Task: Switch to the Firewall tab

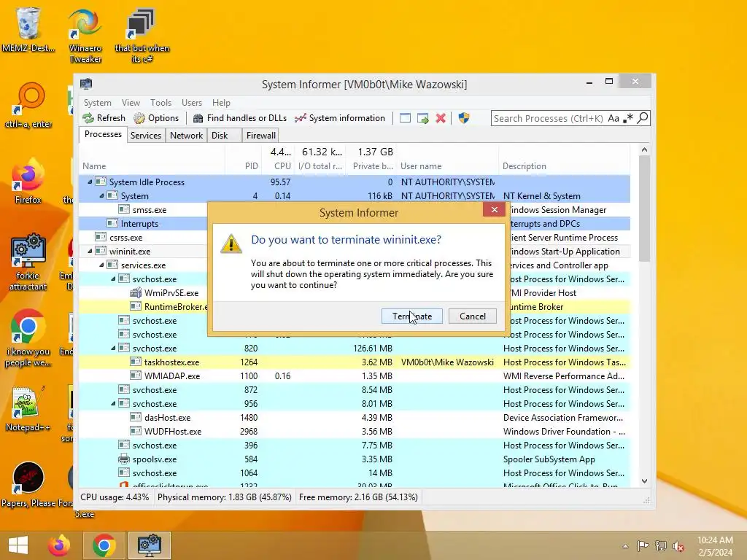Action: (x=260, y=135)
